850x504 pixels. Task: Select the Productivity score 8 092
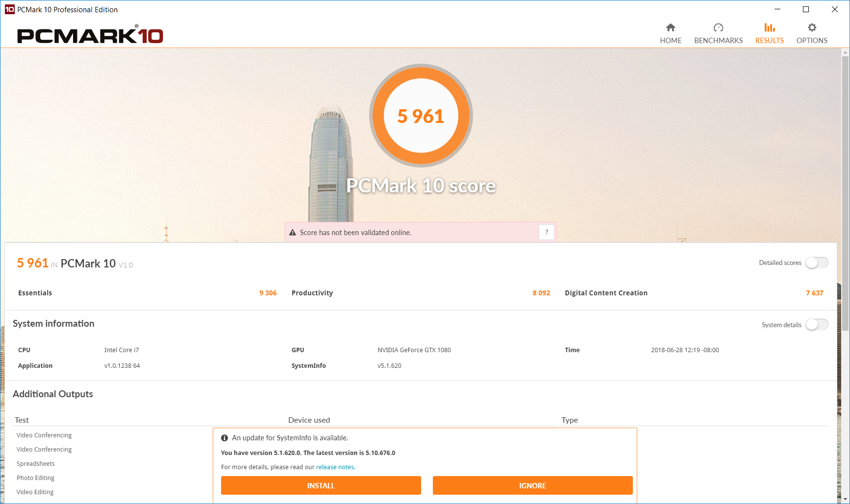[x=542, y=293]
